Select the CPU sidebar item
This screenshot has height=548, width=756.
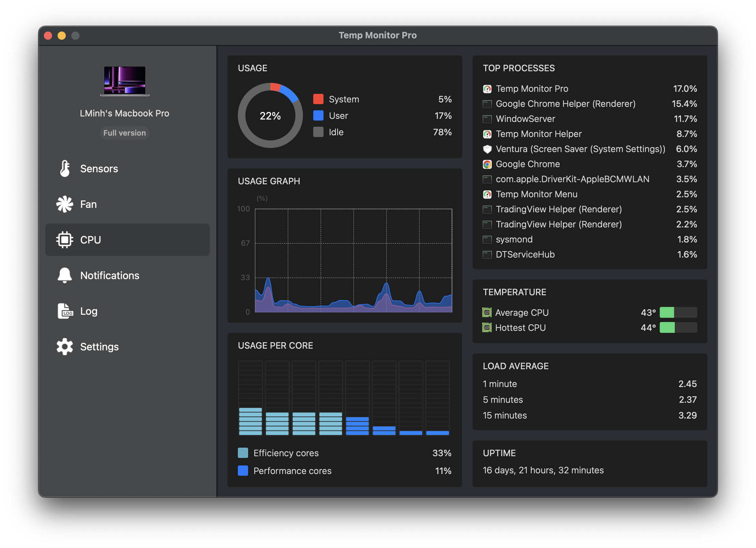127,240
